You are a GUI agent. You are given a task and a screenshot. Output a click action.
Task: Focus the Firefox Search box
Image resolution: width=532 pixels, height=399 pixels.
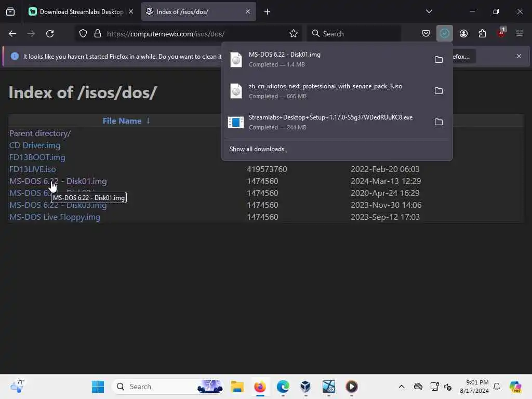click(x=354, y=34)
